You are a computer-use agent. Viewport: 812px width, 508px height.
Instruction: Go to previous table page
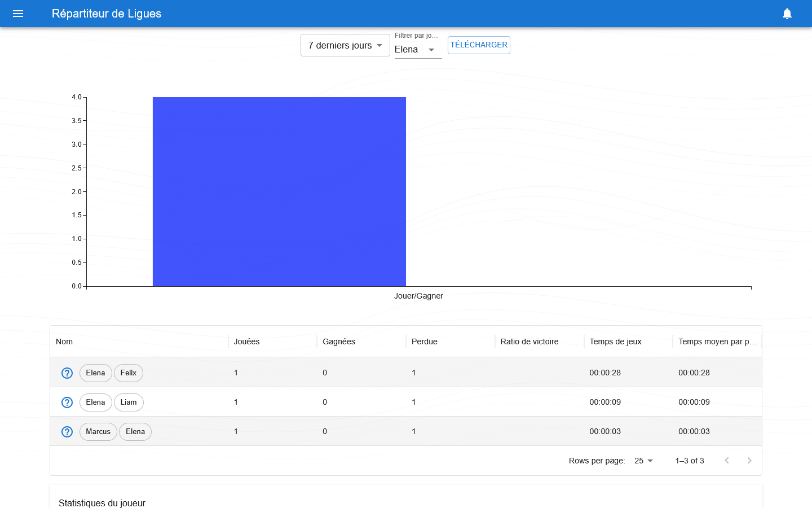[727, 461]
